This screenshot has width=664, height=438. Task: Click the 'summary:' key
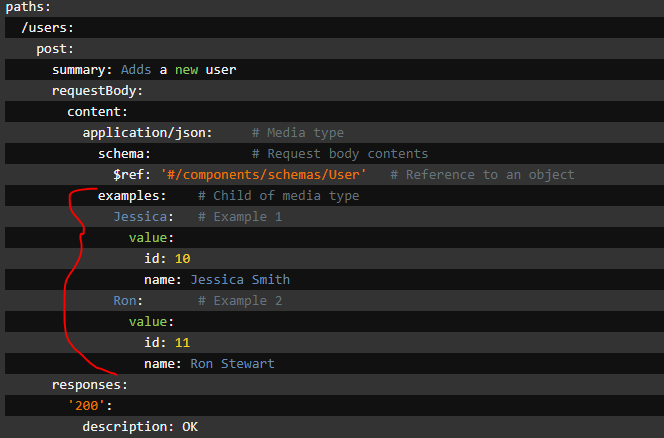[82, 70]
